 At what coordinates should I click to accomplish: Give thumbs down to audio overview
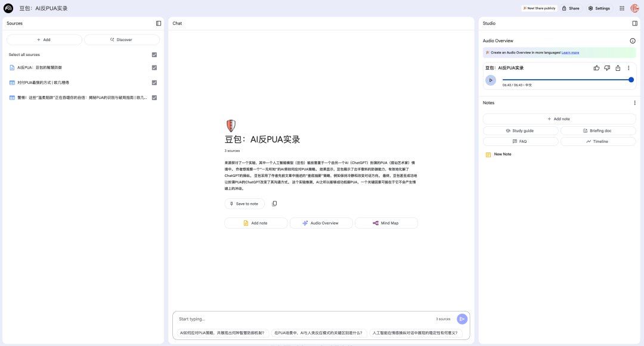point(607,68)
